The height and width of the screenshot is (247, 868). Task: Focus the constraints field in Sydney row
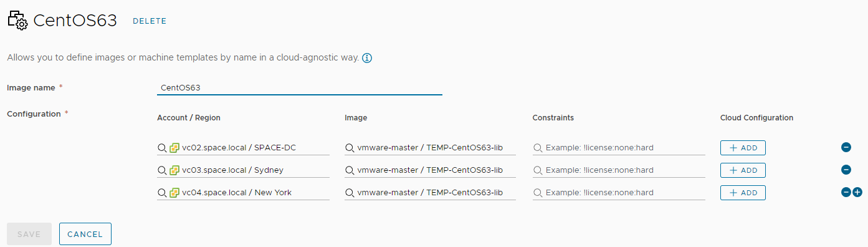click(619, 170)
